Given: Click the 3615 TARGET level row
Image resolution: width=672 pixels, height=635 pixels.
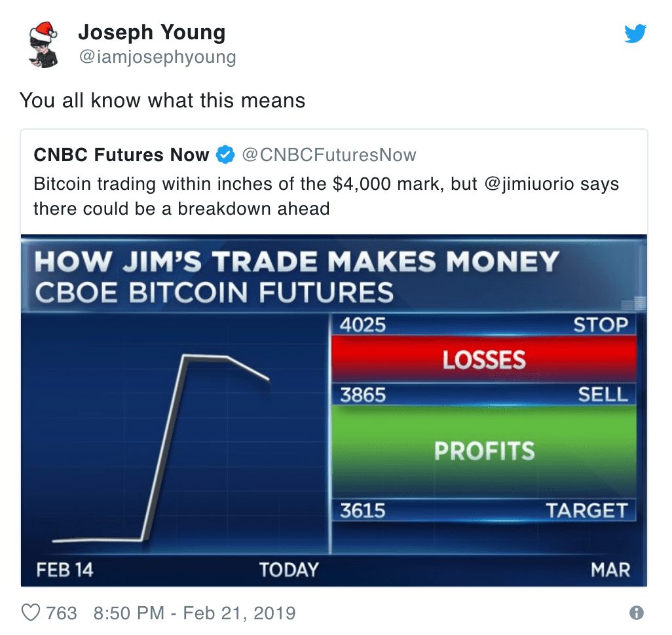Looking at the screenshot, I should [484, 511].
